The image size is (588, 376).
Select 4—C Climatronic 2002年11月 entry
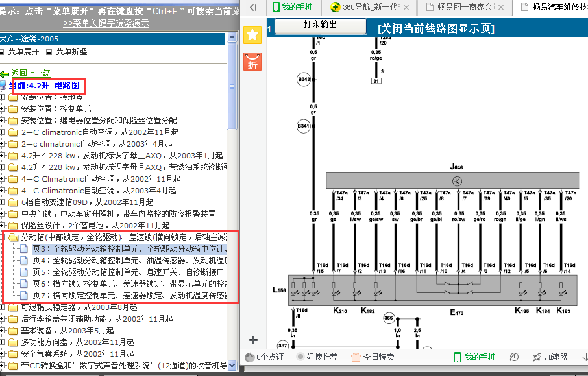[101, 179]
